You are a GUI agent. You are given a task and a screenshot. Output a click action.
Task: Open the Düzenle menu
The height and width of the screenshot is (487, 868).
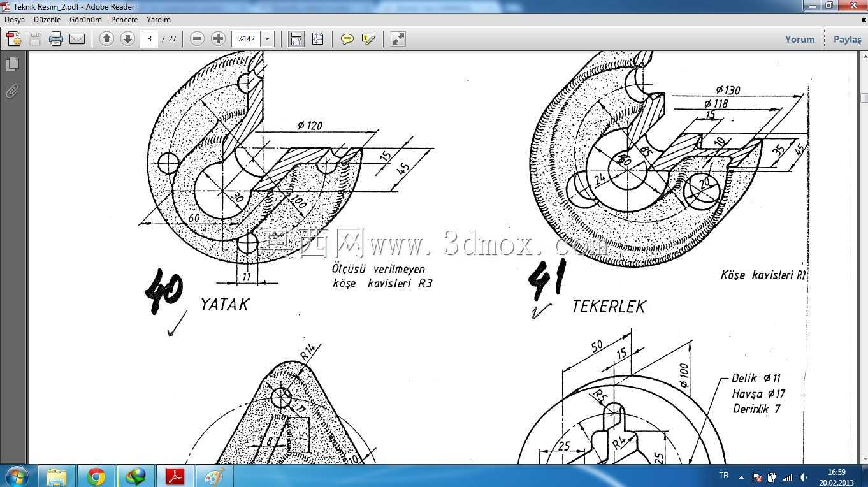coord(47,20)
